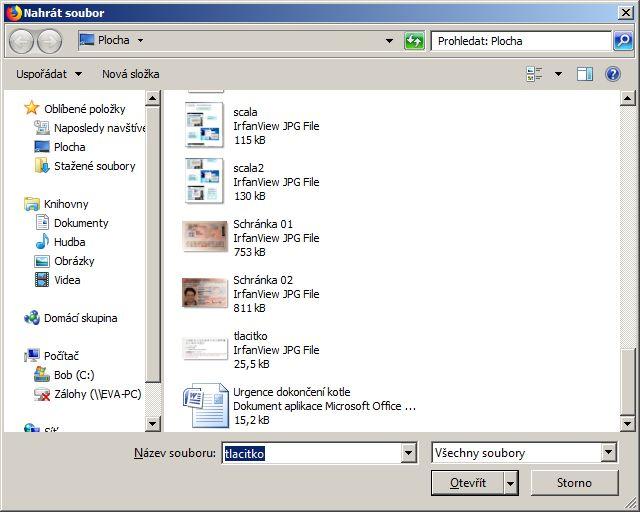Click the green refresh icon in address bar
Screen dimensions: 640x512
(x=414, y=41)
